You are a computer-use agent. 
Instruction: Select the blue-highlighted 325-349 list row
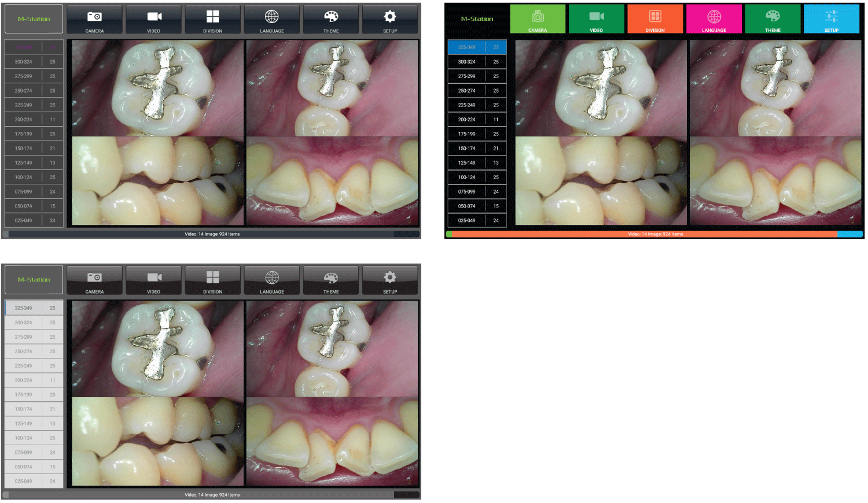477,47
